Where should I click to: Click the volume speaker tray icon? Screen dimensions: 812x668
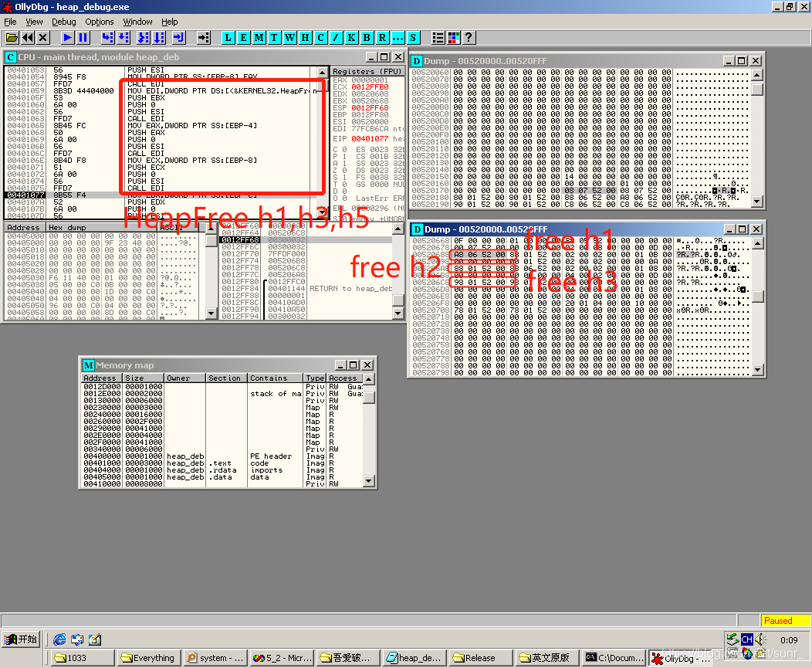760,639
